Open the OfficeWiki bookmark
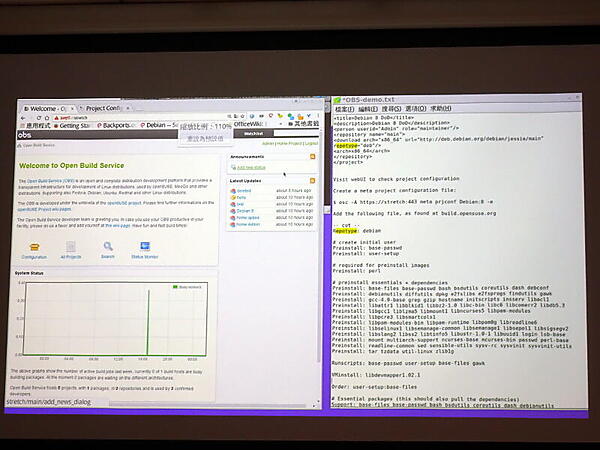600x450 pixels. (x=248, y=124)
